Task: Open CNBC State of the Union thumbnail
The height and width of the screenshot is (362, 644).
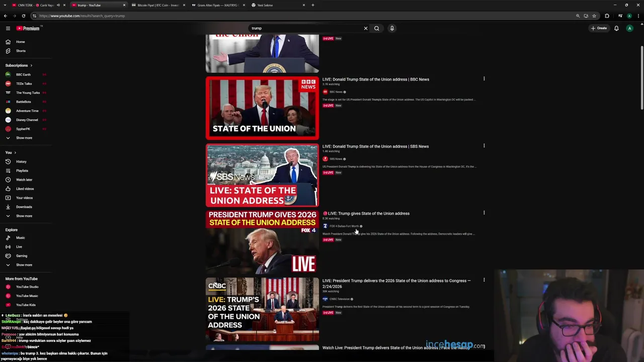Action: [262, 310]
